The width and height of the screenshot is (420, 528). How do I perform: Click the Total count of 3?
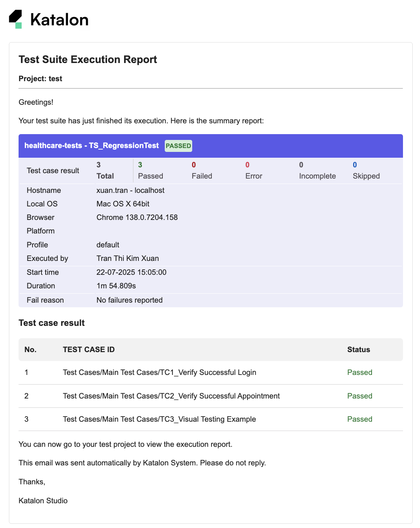99,165
